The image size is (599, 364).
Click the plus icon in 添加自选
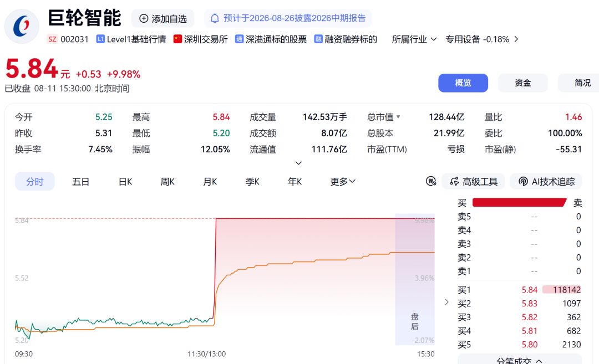click(144, 18)
